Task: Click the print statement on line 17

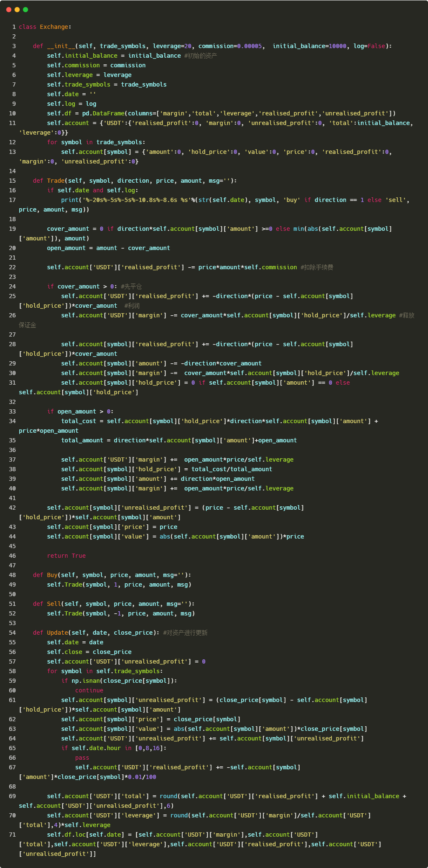Action: [x=214, y=204]
